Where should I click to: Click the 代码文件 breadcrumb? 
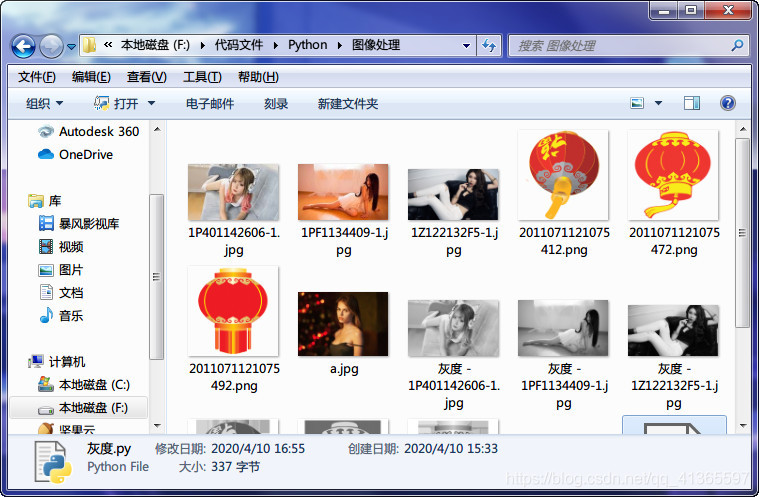click(x=239, y=45)
